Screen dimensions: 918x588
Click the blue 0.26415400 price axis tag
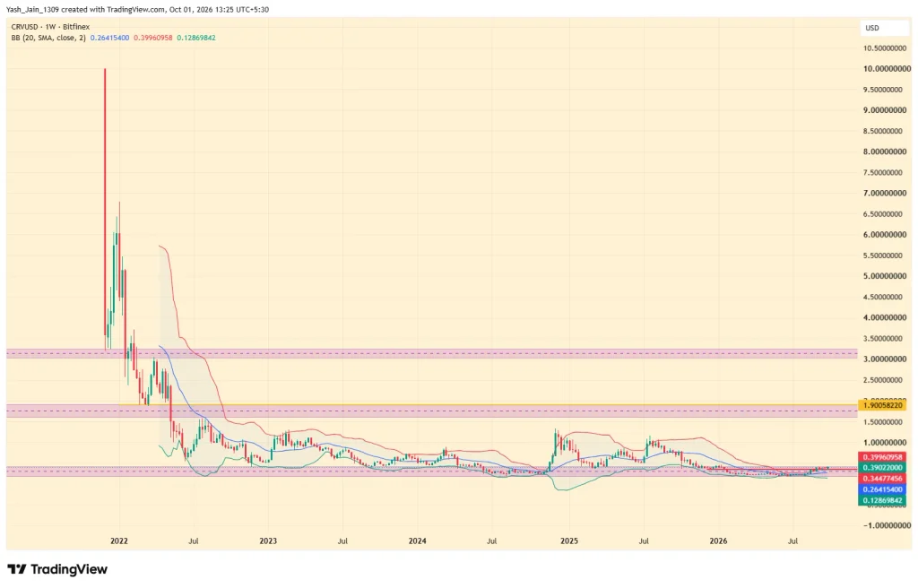point(882,489)
